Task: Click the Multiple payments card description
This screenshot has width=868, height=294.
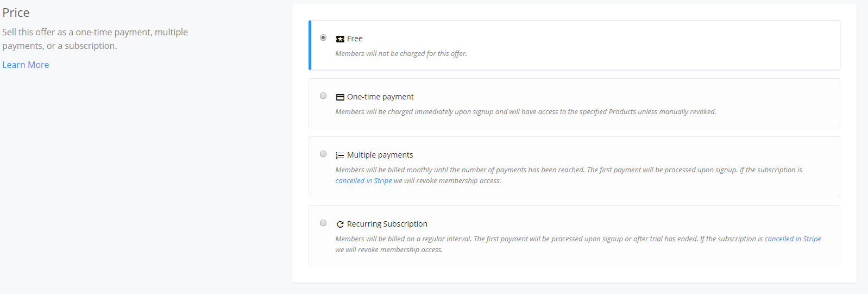Action: tap(569, 176)
